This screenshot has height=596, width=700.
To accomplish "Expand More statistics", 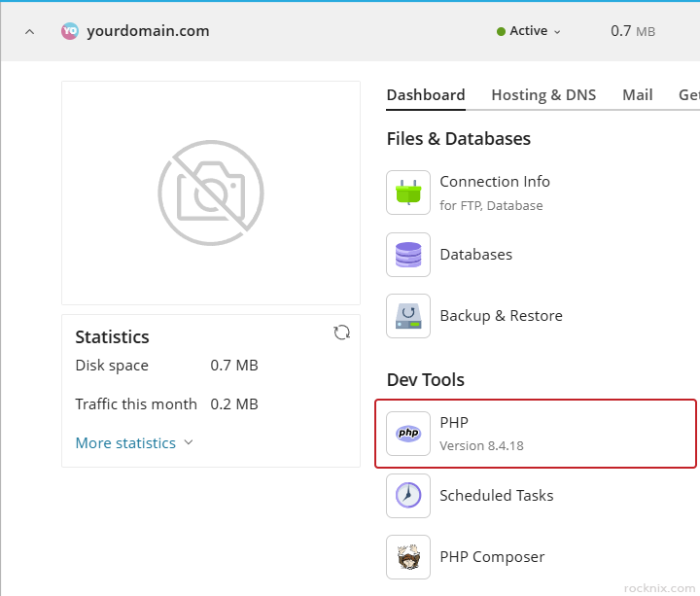I will coord(134,442).
